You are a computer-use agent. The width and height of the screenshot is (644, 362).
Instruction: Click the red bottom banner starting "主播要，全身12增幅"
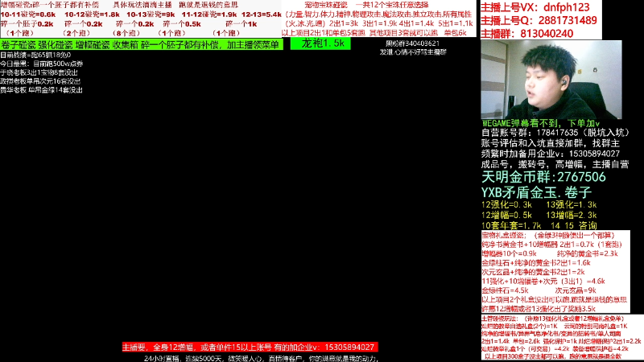coord(250,348)
